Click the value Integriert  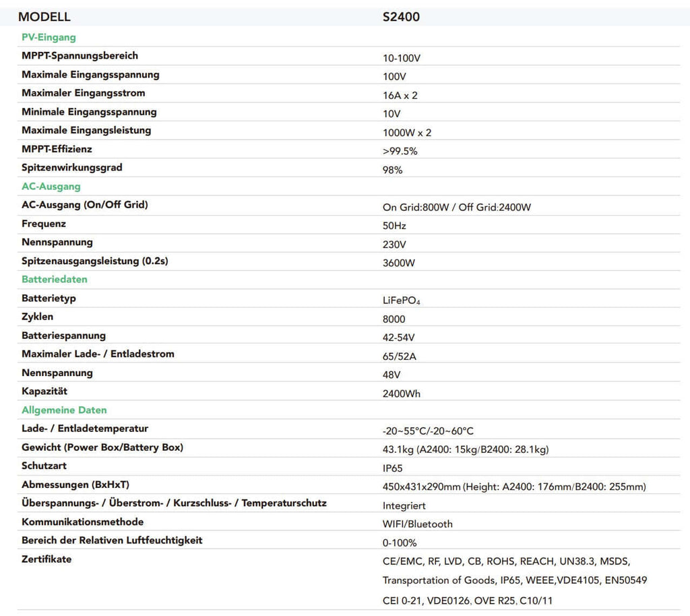(404, 506)
